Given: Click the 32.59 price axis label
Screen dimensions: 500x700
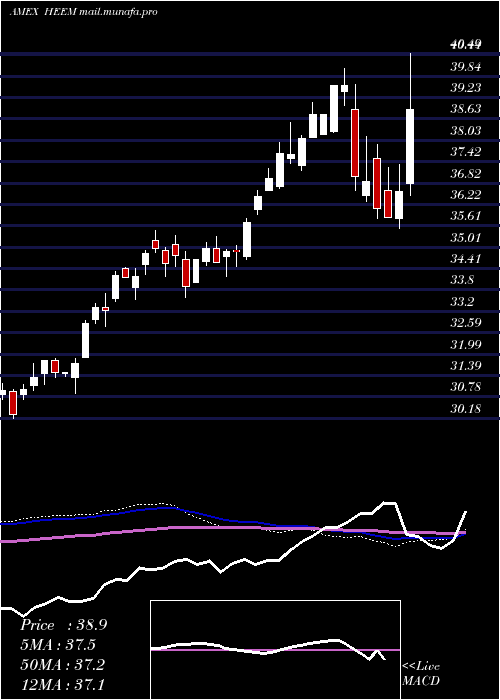Looking at the screenshot, I should (x=466, y=322).
